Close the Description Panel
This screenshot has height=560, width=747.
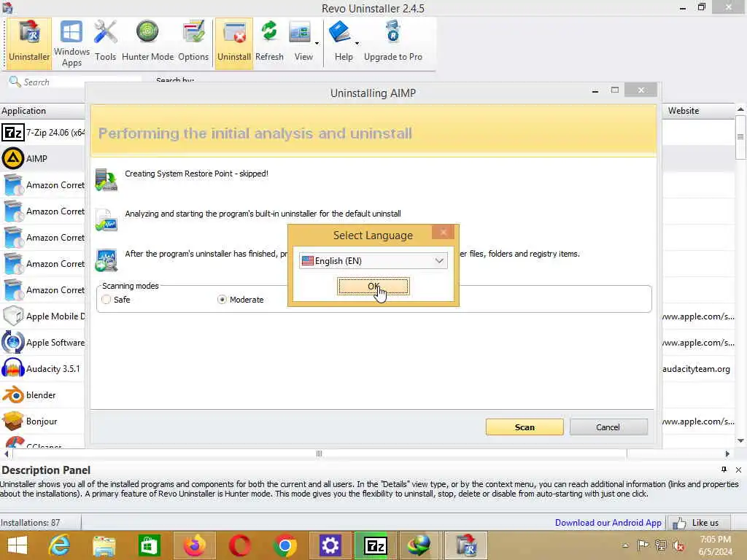tap(738, 470)
